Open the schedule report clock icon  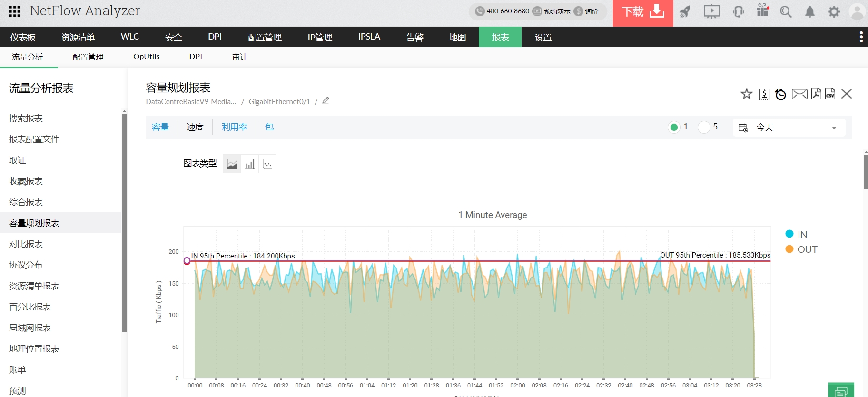point(780,94)
